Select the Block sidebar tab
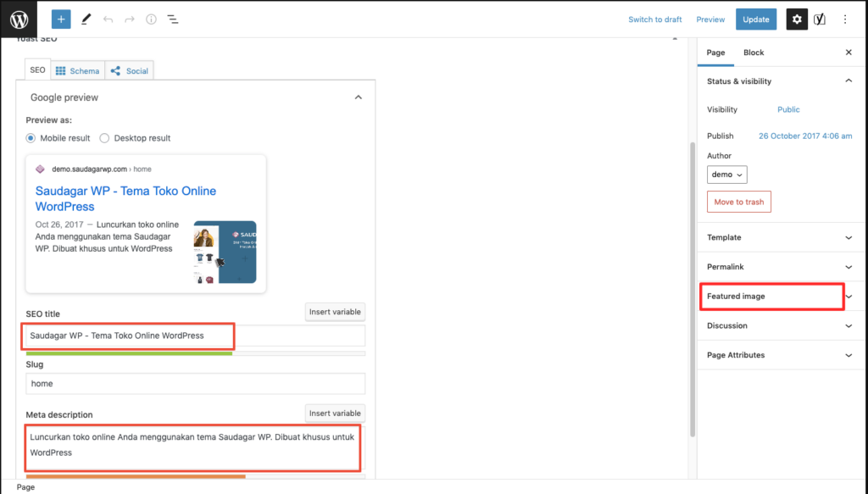The image size is (868, 494). click(x=754, y=52)
